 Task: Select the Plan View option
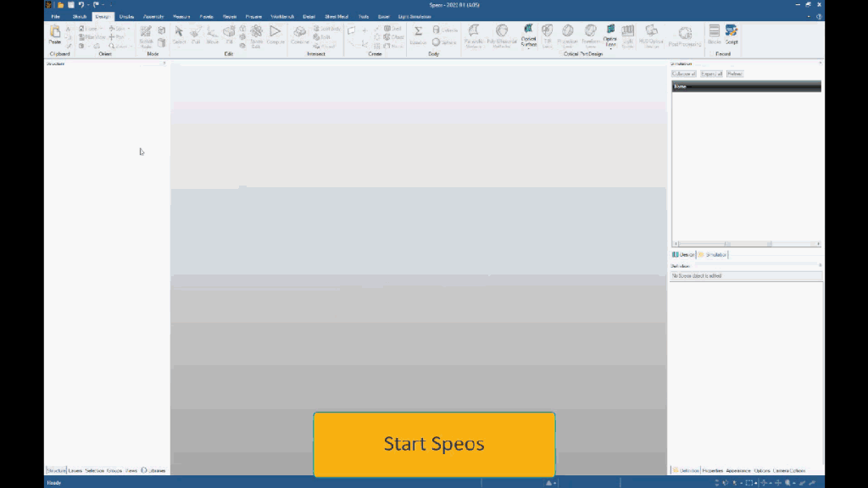pyautogui.click(x=92, y=37)
